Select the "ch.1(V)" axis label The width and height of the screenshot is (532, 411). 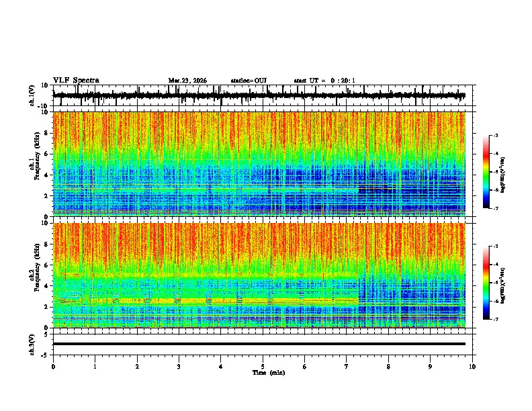[32, 95]
